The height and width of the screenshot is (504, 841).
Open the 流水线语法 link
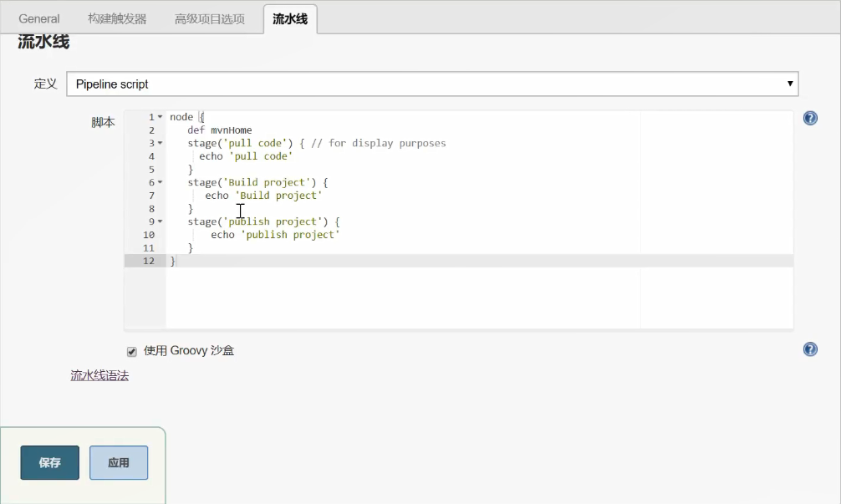coord(99,375)
